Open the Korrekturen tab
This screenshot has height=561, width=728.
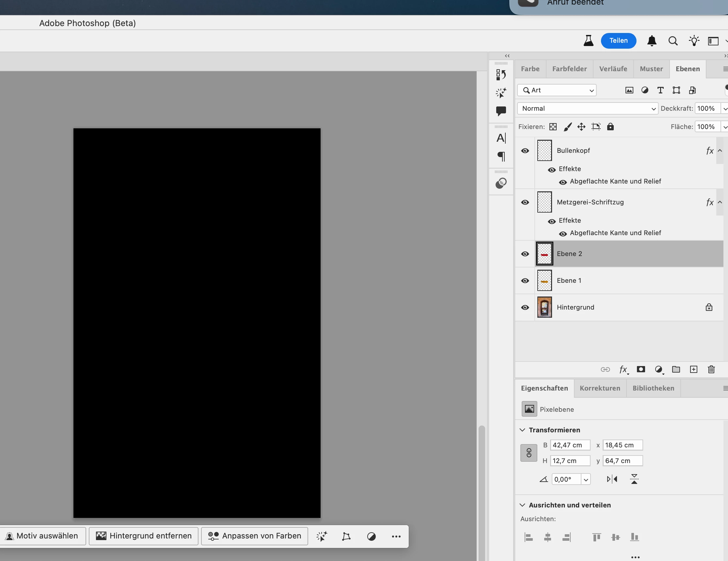(600, 388)
